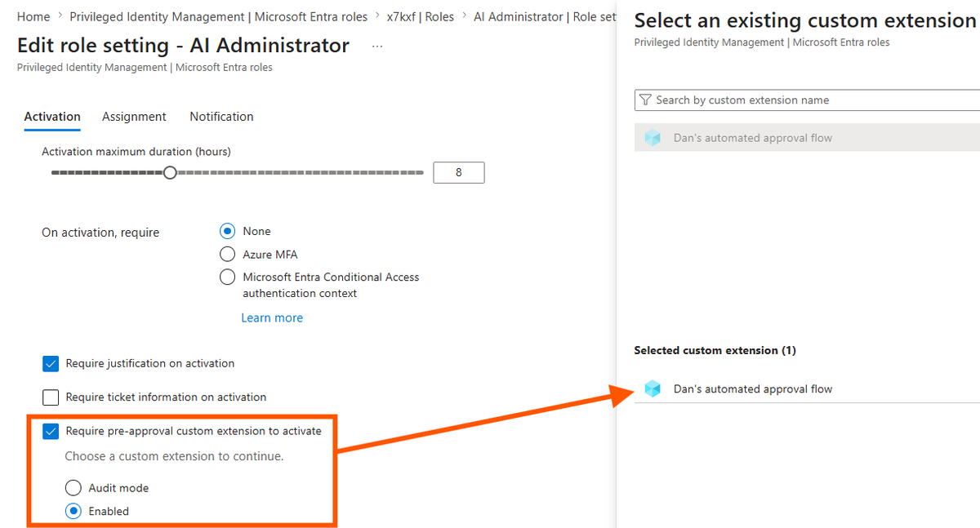This screenshot has height=528, width=980.
Task: Switch to the Assignment tab
Action: click(134, 117)
